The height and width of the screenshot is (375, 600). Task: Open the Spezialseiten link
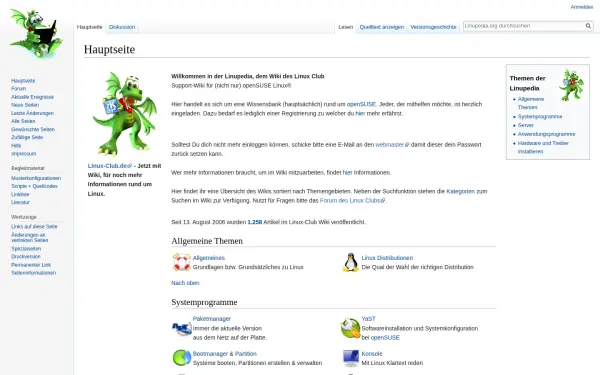(x=26, y=249)
